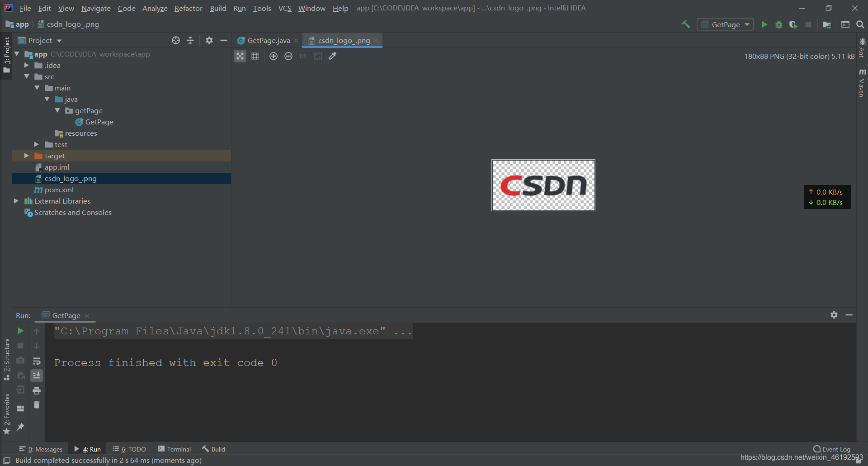This screenshot has width=868, height=466.
Task: Open the Project view dropdown
Action: 40,40
